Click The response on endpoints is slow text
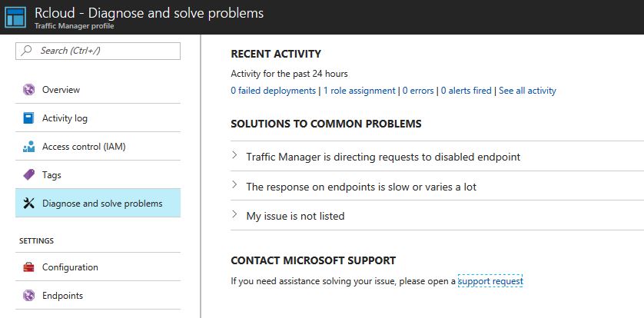The image size is (644, 318). pyautogui.click(x=361, y=187)
